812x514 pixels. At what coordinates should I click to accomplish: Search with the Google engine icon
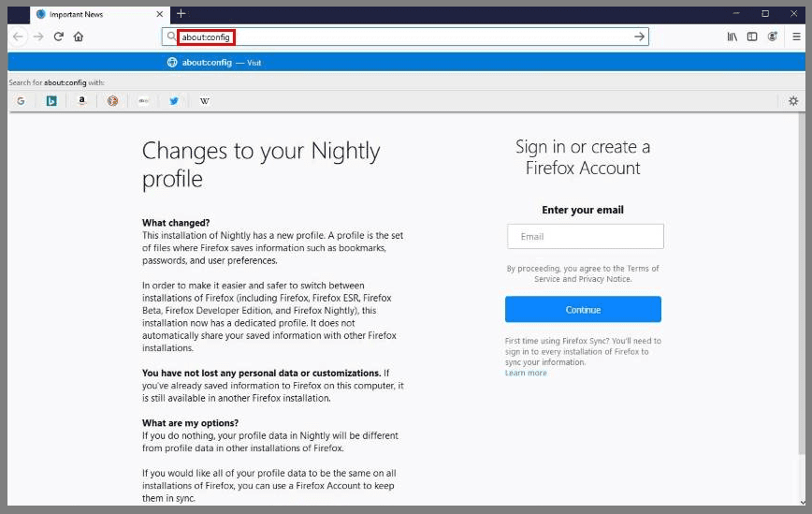(21, 101)
